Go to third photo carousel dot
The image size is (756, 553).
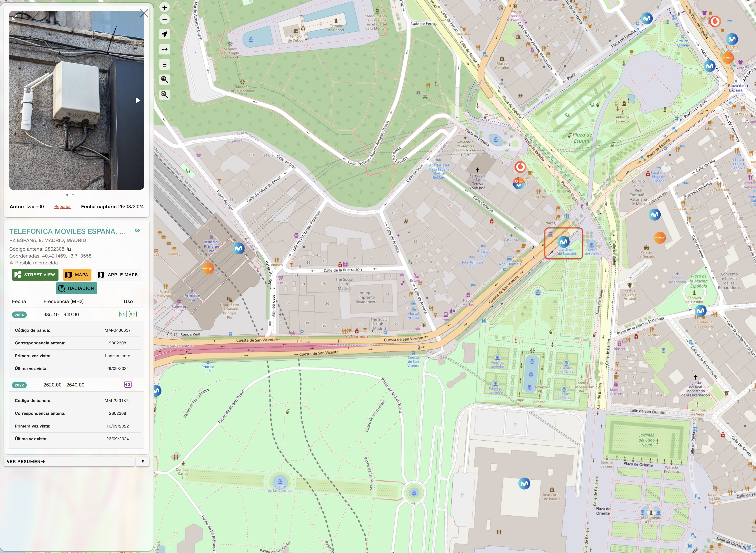[x=79, y=194]
